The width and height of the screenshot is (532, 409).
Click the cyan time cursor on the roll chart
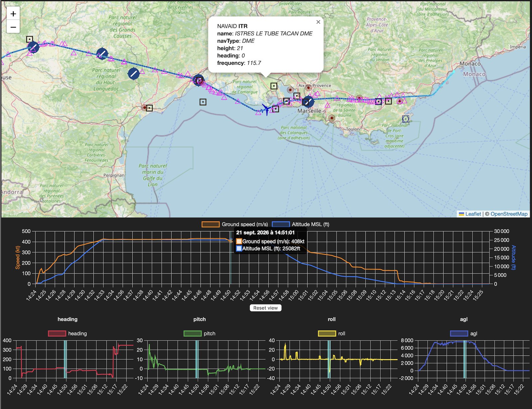click(x=329, y=359)
